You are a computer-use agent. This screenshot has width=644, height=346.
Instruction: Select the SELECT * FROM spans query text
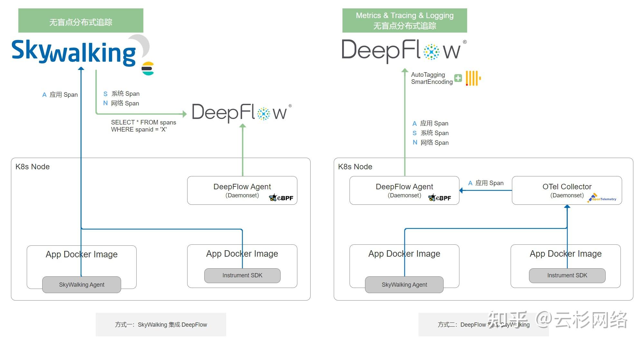(x=143, y=126)
